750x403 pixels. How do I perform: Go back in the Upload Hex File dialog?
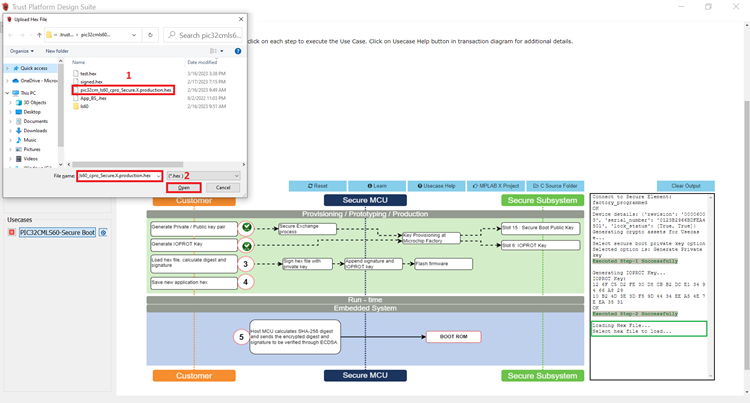coord(11,35)
